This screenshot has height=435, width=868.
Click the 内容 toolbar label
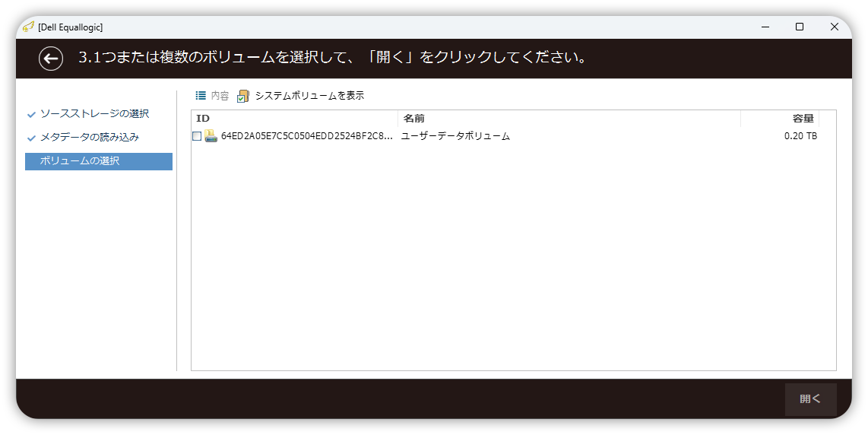pos(220,96)
